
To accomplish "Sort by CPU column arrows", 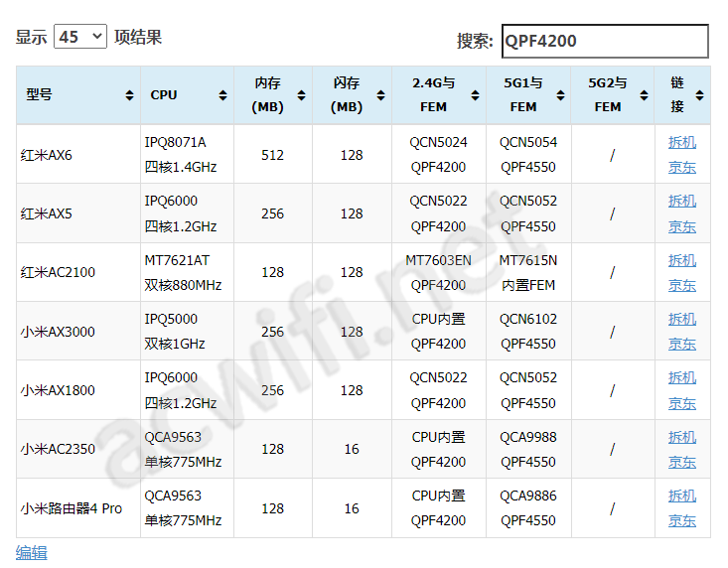I will tap(222, 95).
